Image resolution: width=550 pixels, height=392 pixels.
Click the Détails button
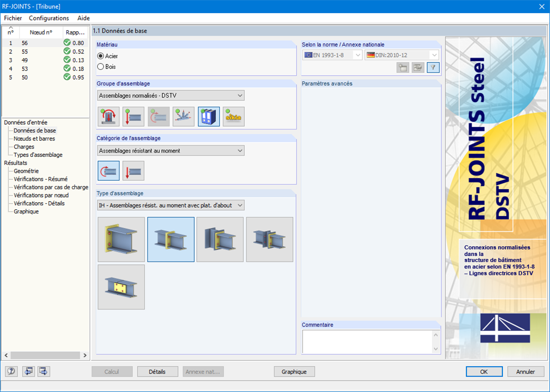click(157, 372)
